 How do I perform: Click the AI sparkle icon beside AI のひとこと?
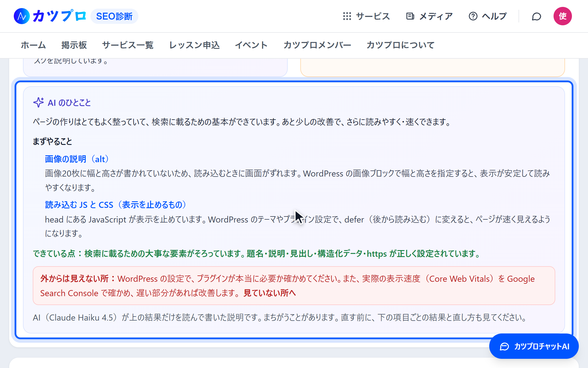point(38,102)
